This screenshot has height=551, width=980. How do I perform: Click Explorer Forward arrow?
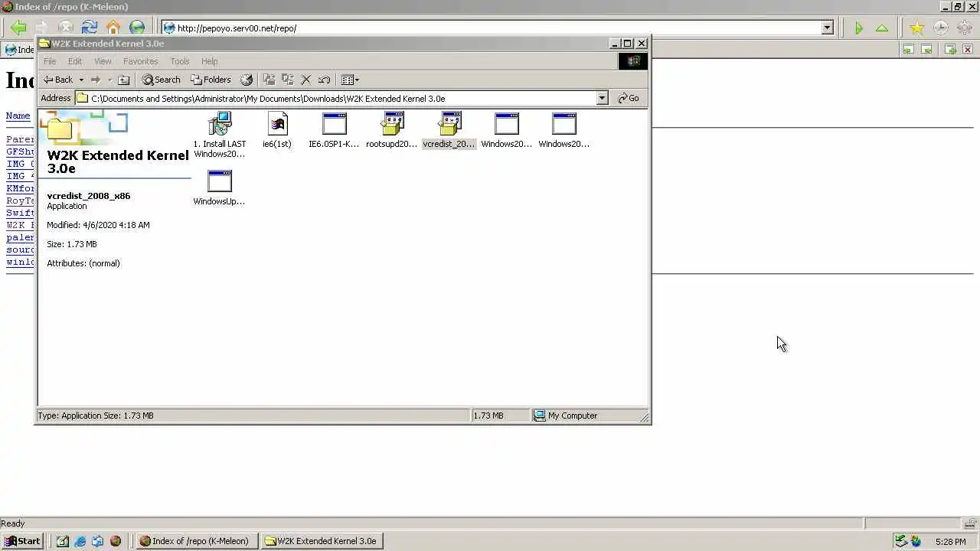click(96, 80)
